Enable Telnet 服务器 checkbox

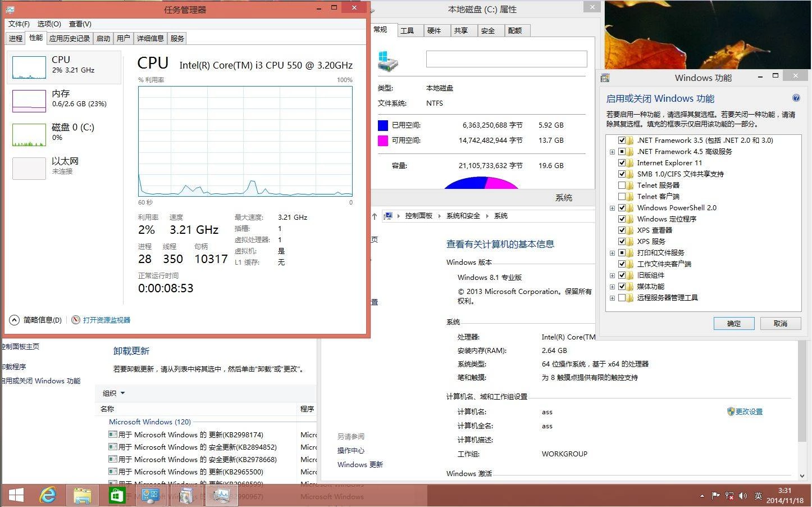click(622, 185)
